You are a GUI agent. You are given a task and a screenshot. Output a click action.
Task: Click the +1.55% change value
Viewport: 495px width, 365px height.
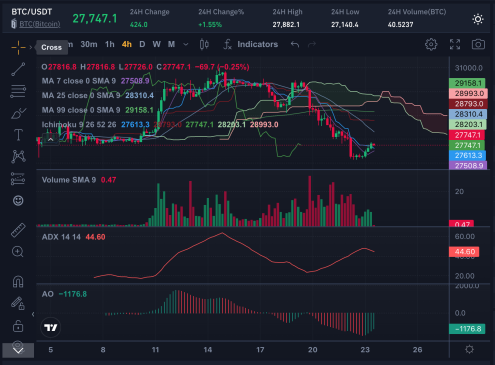(210, 25)
